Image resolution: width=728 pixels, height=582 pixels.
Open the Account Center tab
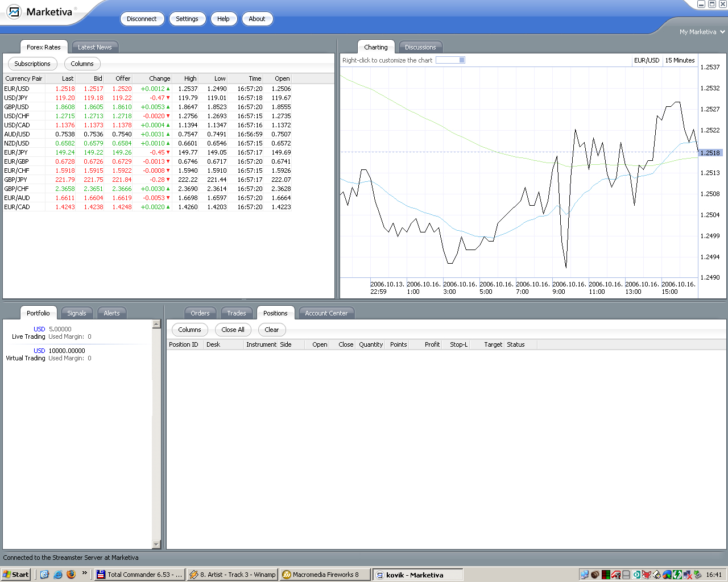[326, 313]
